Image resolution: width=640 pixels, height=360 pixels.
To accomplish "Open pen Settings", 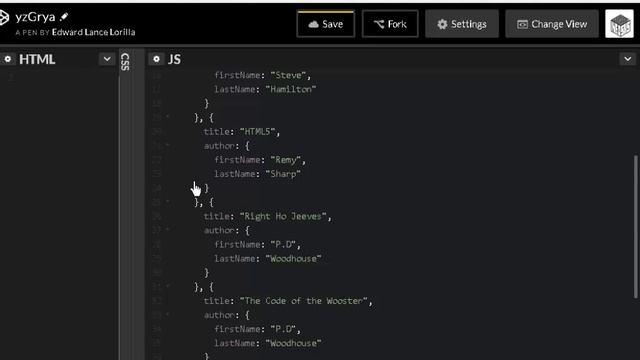I will 462,24.
